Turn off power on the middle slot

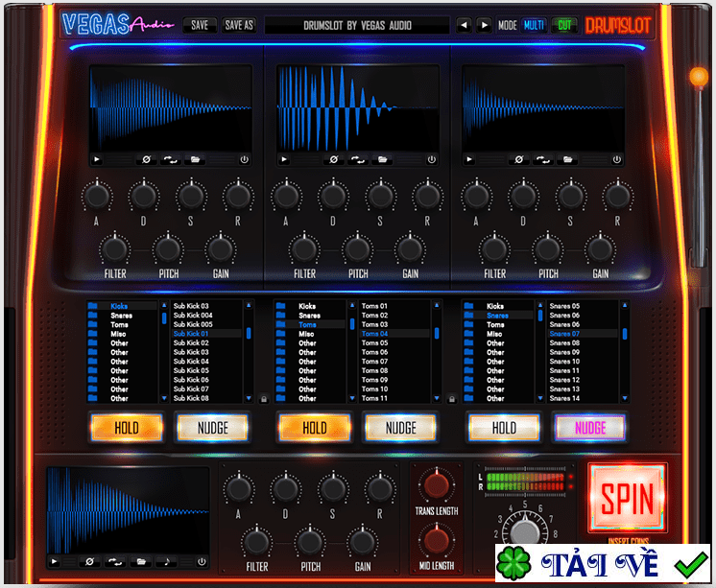(x=432, y=160)
